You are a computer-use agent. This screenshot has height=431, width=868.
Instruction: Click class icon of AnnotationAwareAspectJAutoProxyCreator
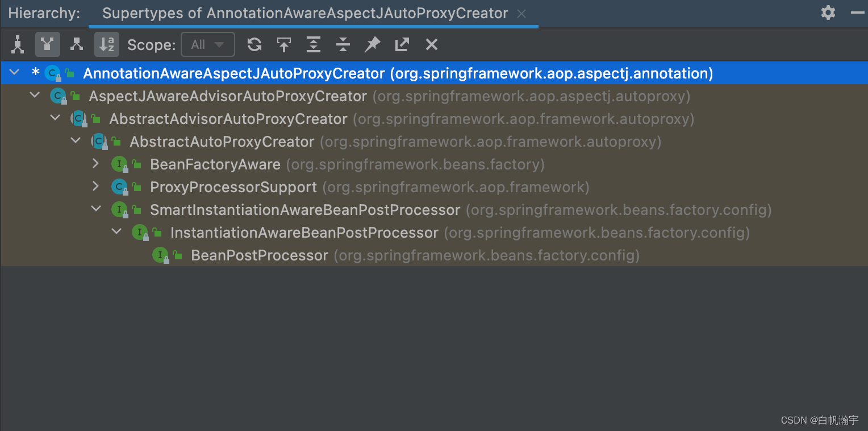(53, 73)
